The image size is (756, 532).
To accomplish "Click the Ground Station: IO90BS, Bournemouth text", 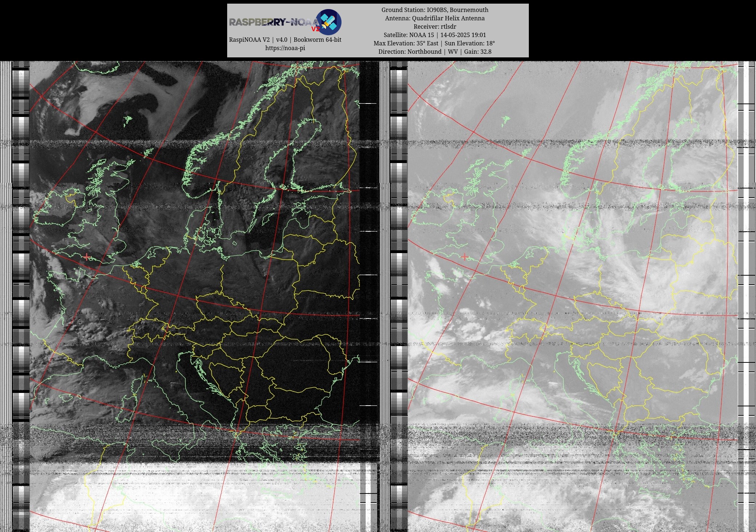I will 435,10.
